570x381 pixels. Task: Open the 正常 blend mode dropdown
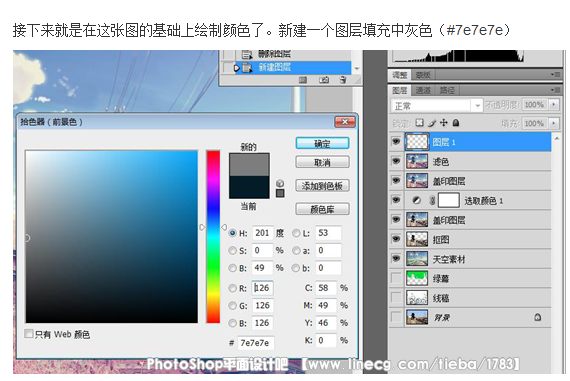coord(437,106)
